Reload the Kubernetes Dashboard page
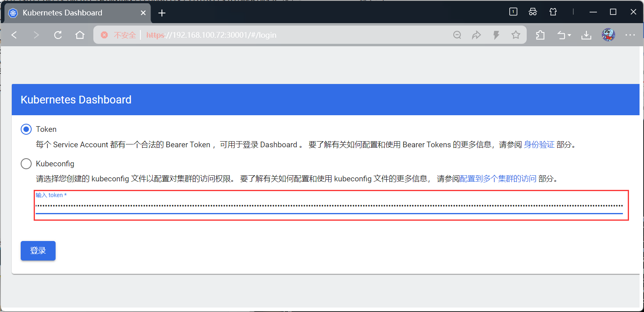Image resolution: width=644 pixels, height=312 pixels. pos(58,35)
